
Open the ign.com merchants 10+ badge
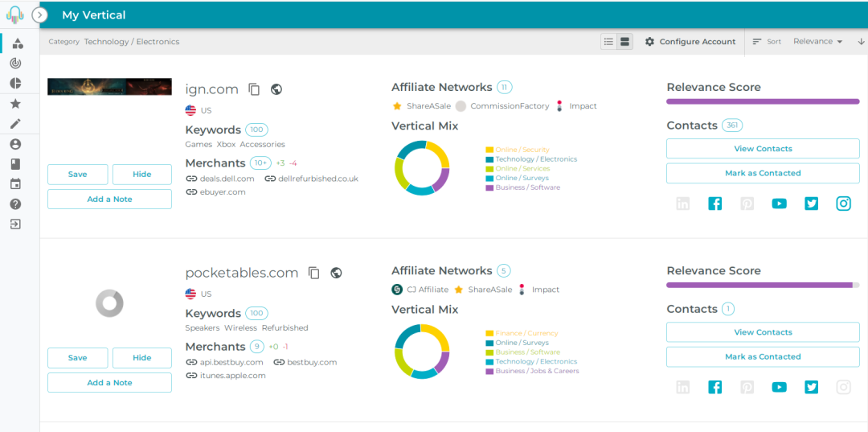pyautogui.click(x=260, y=163)
